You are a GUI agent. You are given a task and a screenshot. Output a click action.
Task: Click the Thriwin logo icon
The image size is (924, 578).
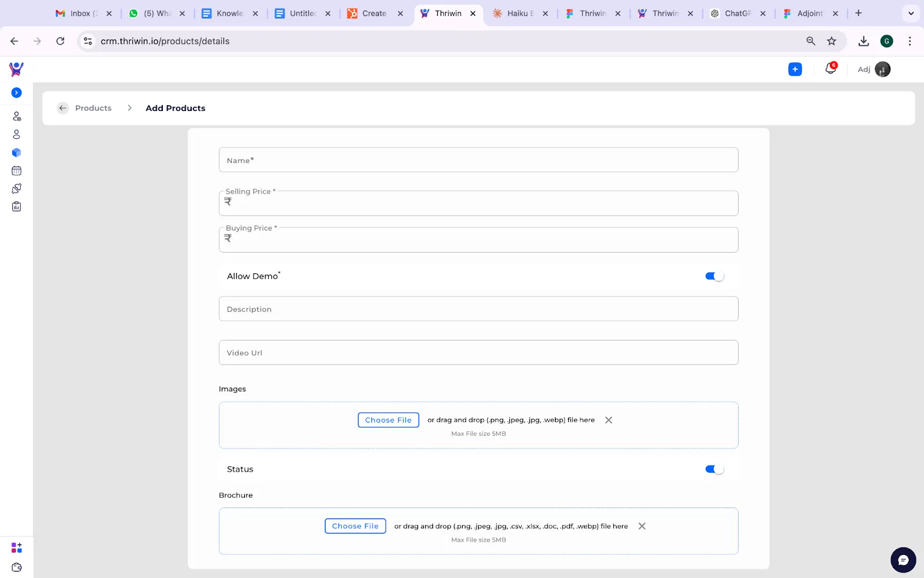pos(16,69)
